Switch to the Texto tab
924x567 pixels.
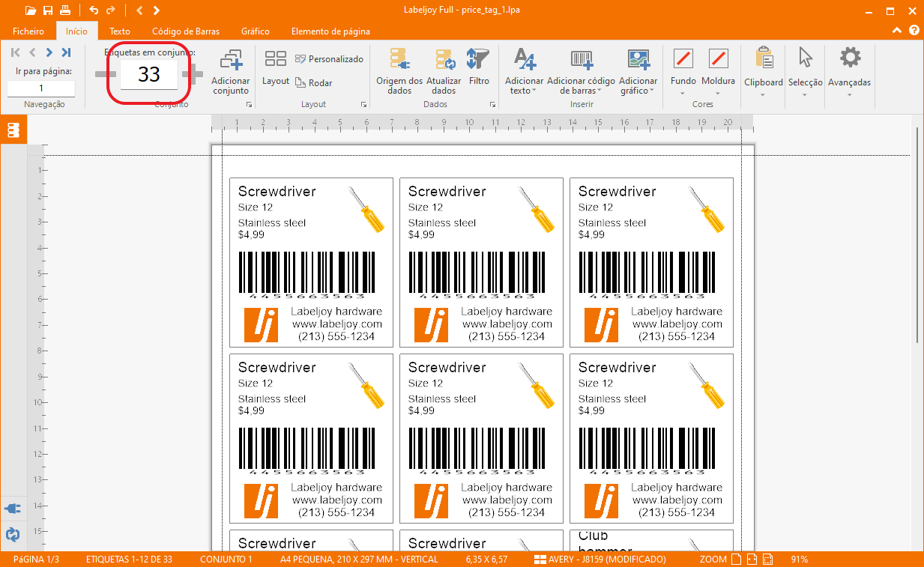tap(120, 31)
